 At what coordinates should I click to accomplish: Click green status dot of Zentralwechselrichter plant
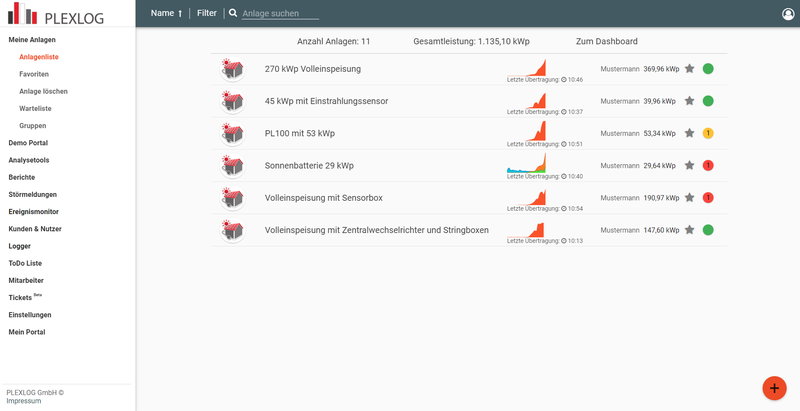[x=708, y=230]
